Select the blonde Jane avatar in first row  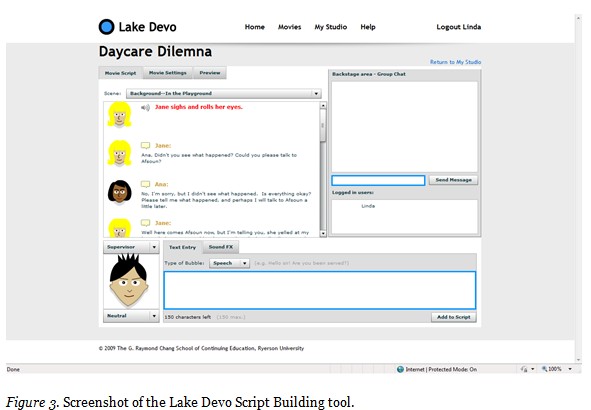[x=119, y=115]
